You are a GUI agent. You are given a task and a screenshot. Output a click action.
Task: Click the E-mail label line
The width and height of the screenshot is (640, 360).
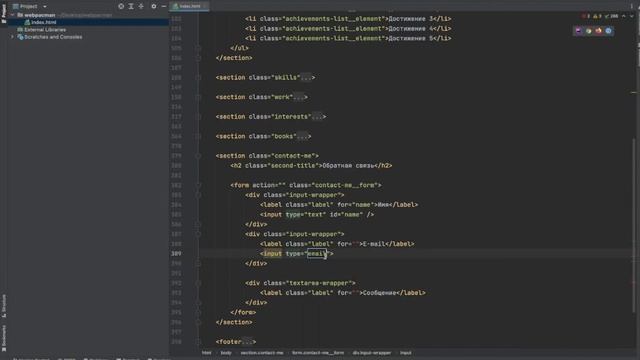[x=337, y=244]
